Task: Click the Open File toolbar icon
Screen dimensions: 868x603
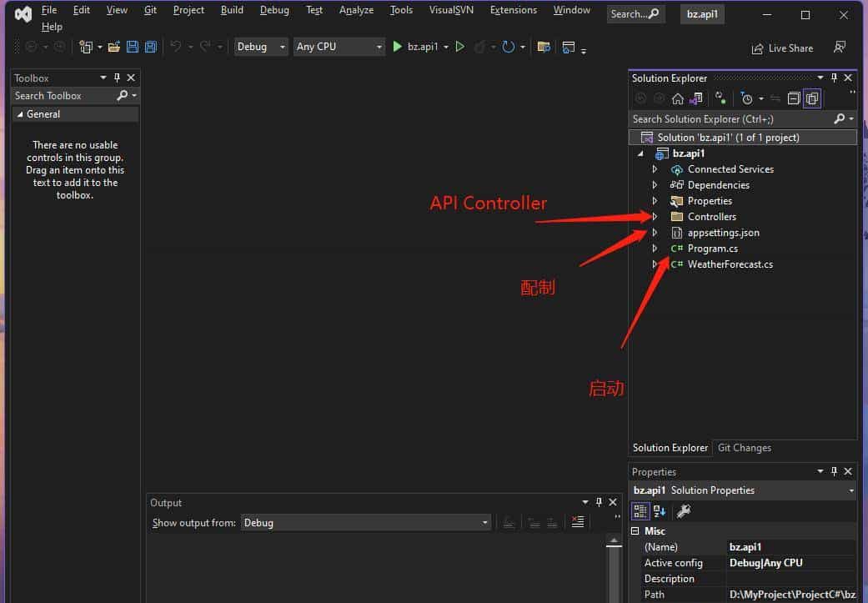Action: [114, 47]
